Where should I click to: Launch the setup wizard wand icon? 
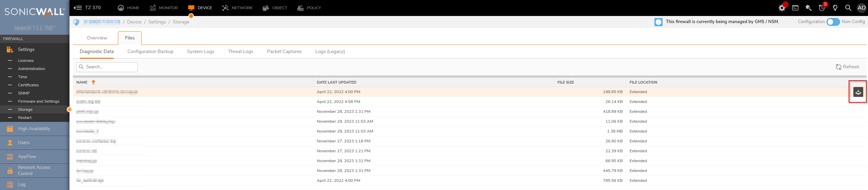(x=808, y=8)
